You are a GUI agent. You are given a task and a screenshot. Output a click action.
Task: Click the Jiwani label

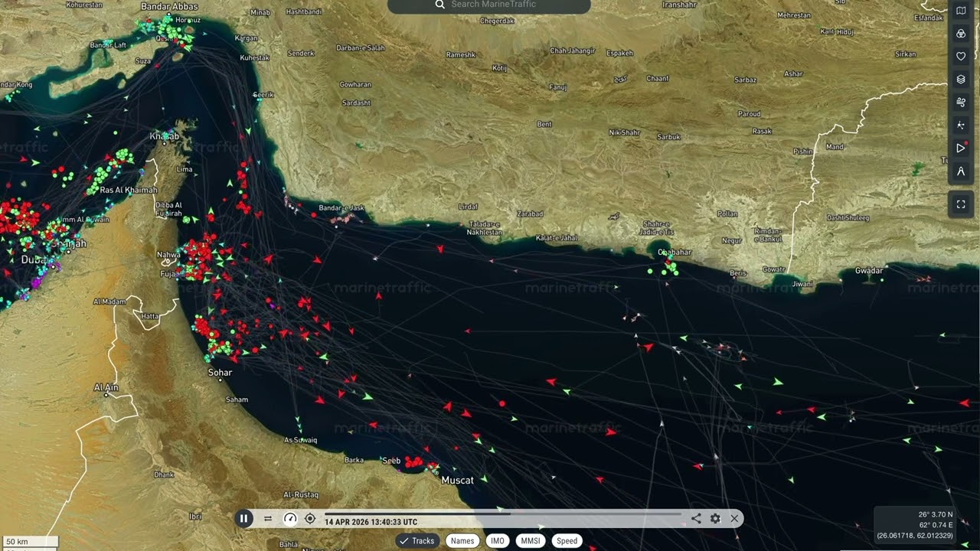[802, 284]
